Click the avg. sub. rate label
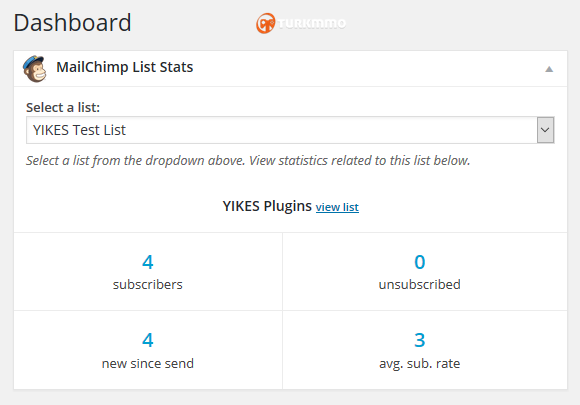The image size is (580, 405). [x=419, y=364]
